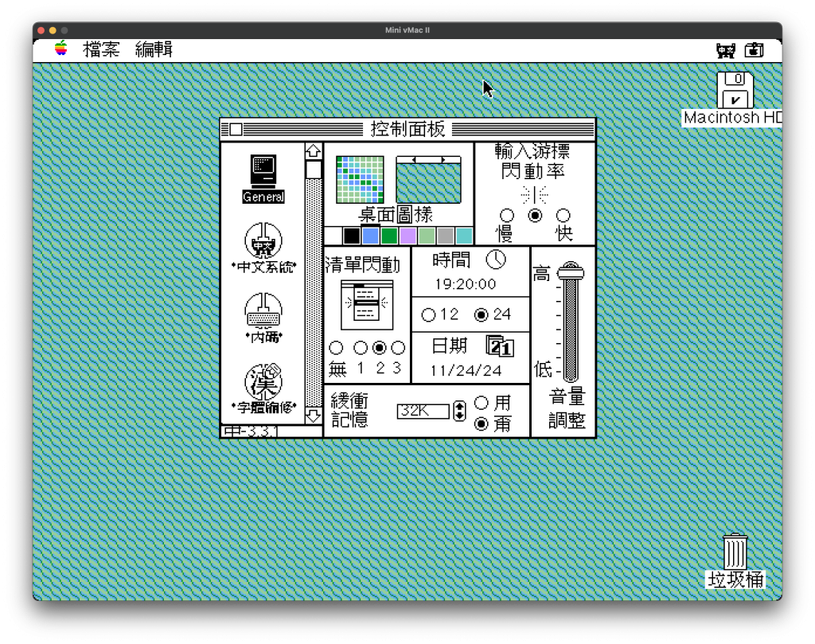Open the Apple menu

coord(61,49)
